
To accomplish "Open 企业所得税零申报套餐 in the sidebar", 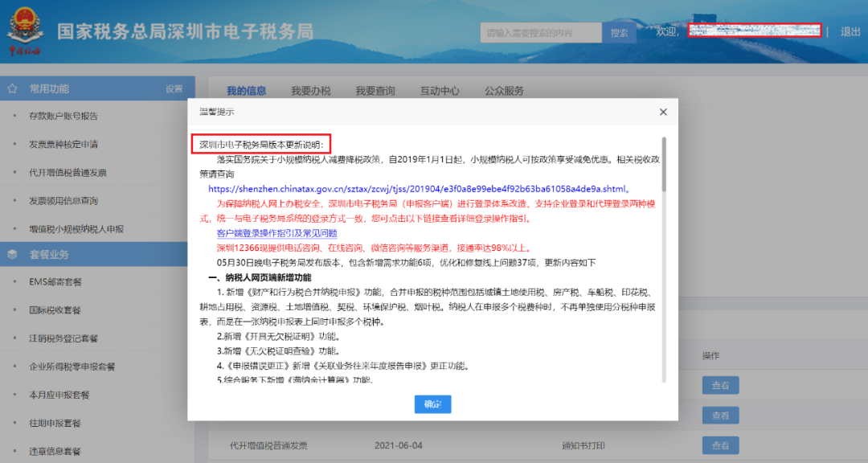I will 72,367.
